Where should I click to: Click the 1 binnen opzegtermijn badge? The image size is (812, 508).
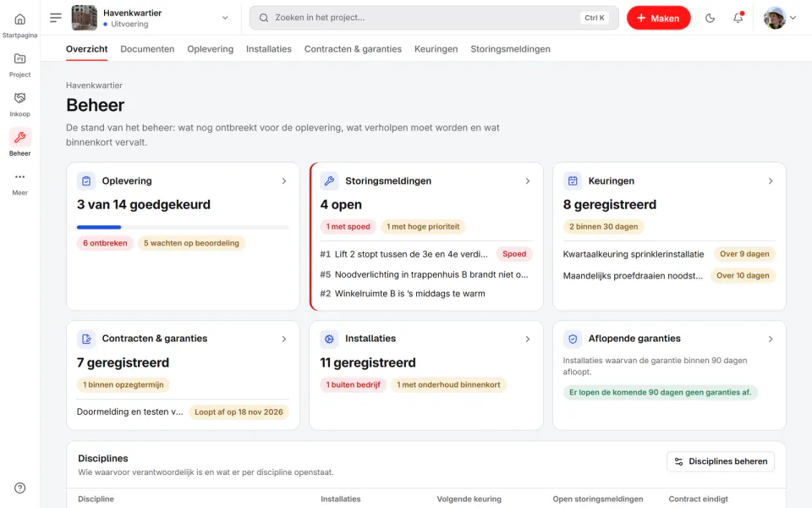point(123,384)
